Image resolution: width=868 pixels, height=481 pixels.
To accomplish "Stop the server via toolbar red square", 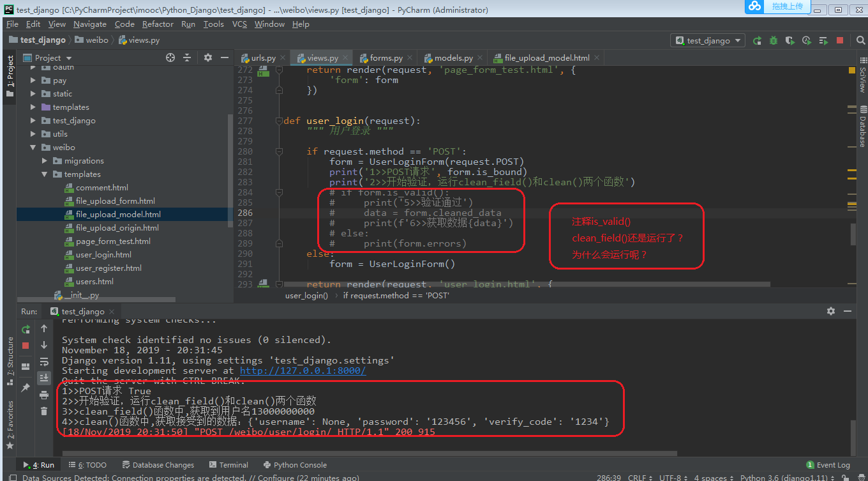I will click(x=839, y=40).
